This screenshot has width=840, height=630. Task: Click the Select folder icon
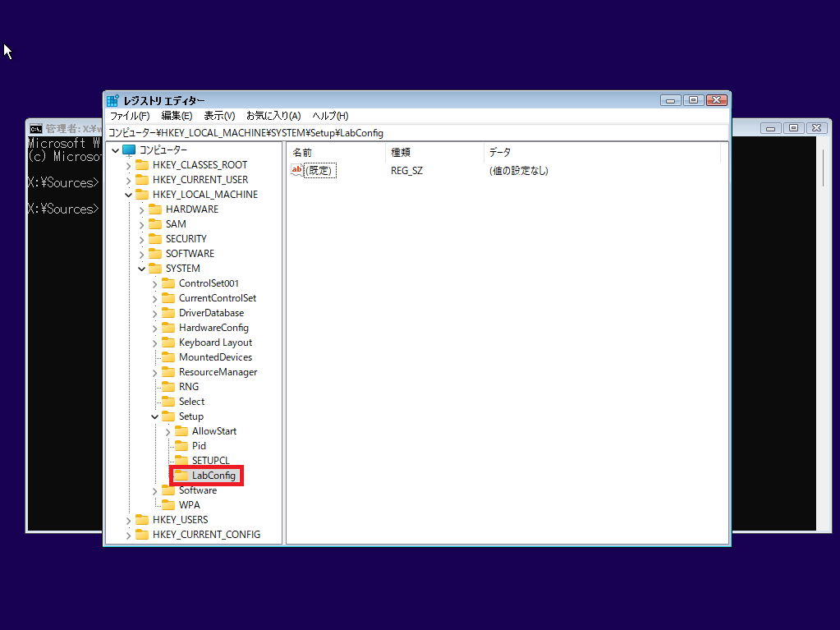(168, 402)
